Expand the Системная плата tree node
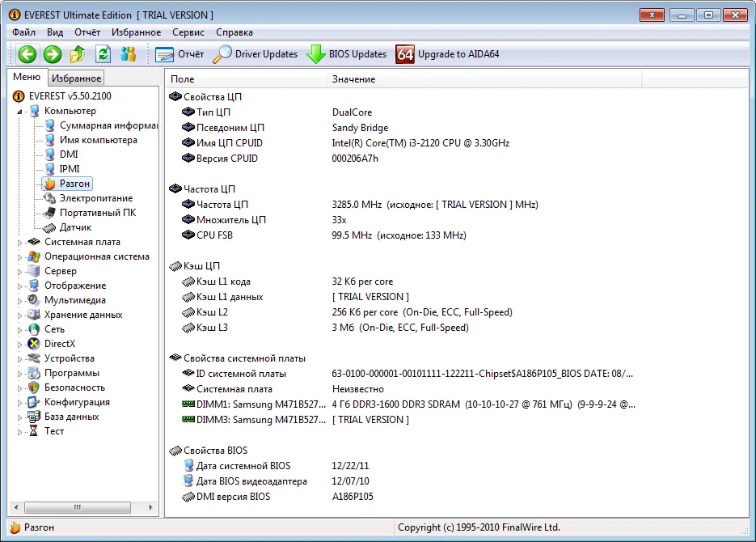This screenshot has height=542, width=756. click(20, 242)
